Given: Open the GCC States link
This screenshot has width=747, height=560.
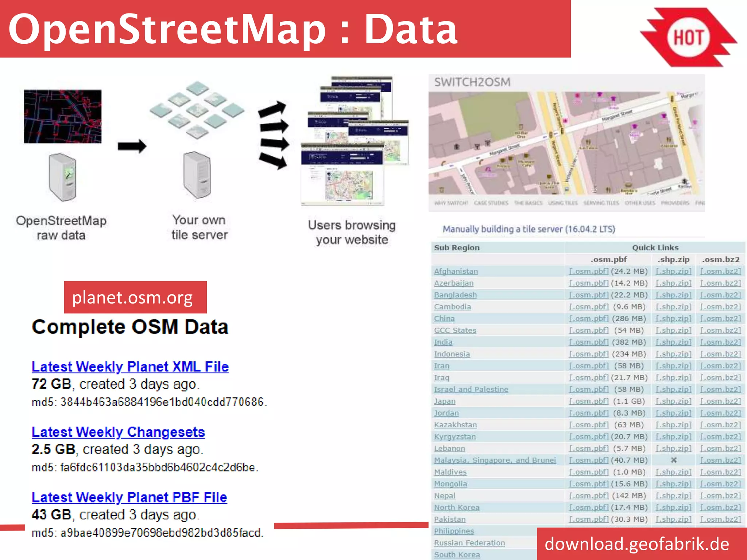Looking at the screenshot, I should pyautogui.click(x=455, y=330).
